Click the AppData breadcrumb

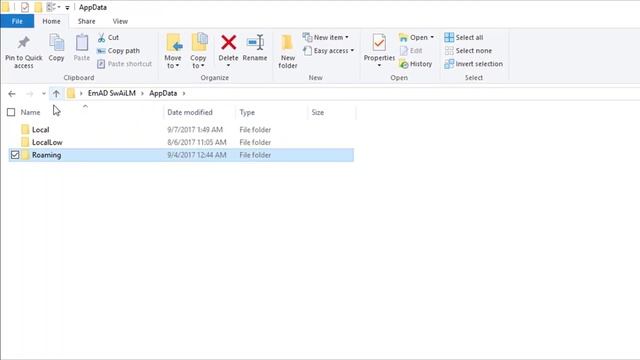click(163, 93)
